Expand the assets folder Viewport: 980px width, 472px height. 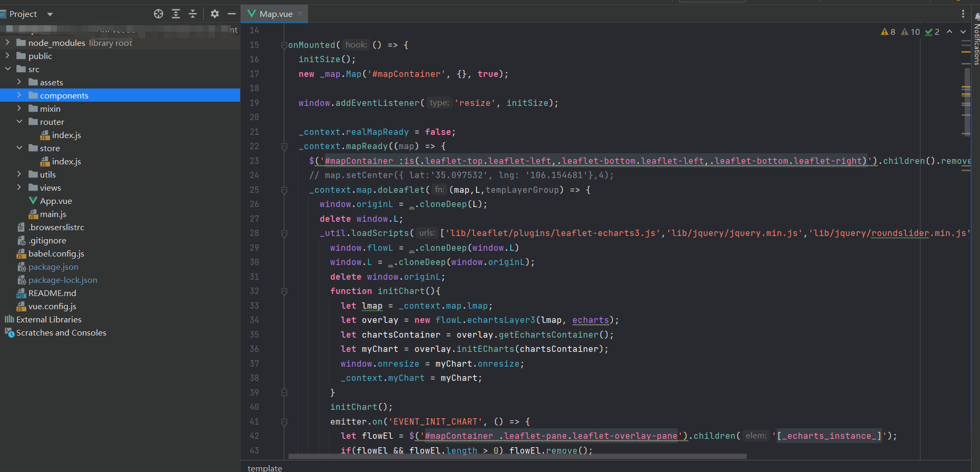tap(19, 82)
